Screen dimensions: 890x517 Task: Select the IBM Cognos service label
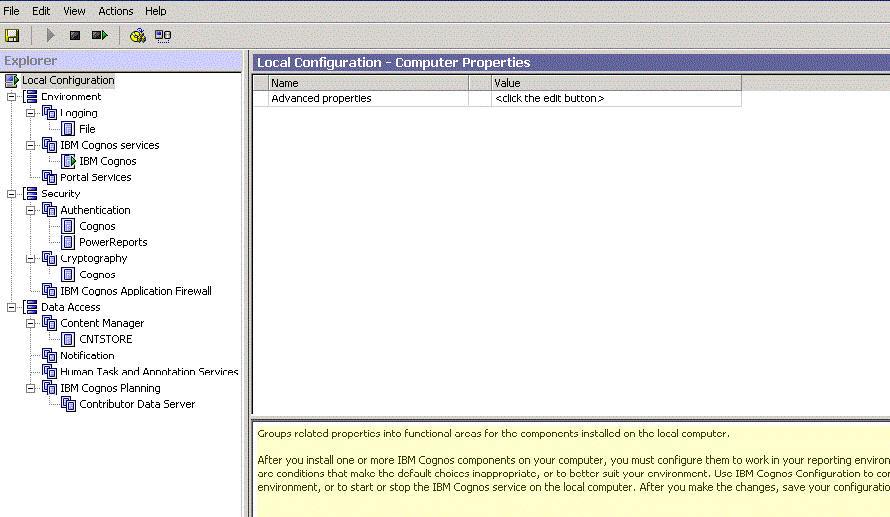pyautogui.click(x=108, y=161)
